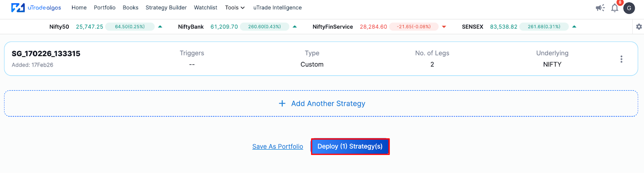Expand the Tools dropdown

(235, 8)
